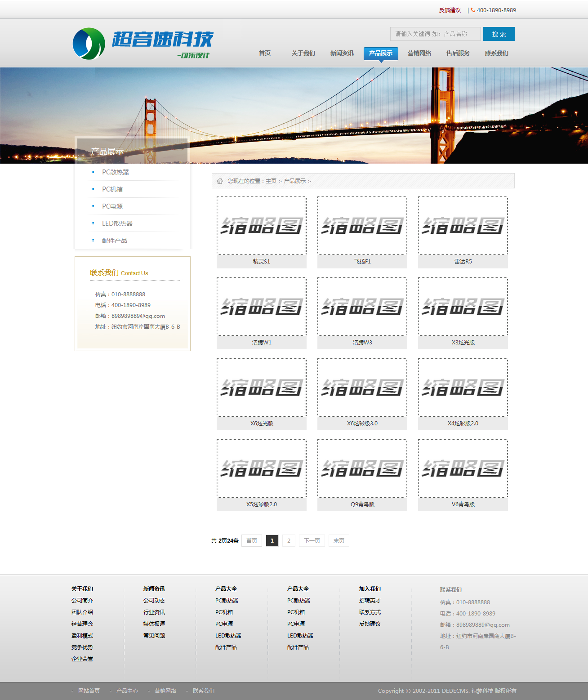This screenshot has width=588, height=700.
Task: Open the 招聘英才 footer link
Action: click(370, 601)
